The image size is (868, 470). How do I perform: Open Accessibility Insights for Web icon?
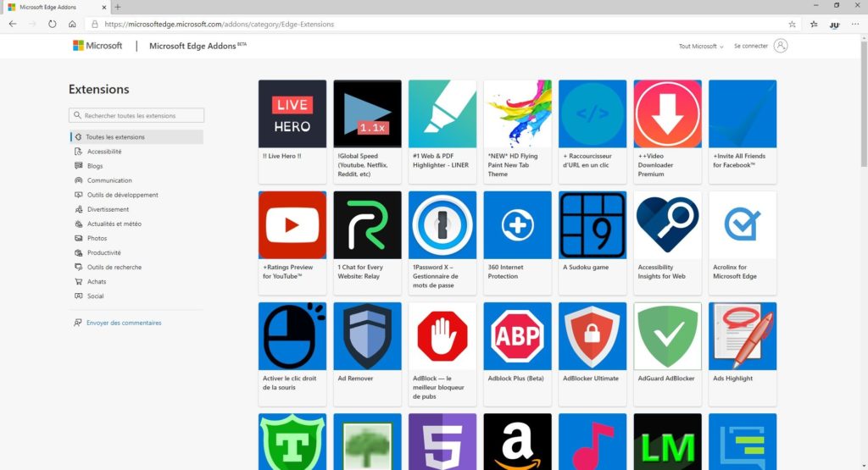point(668,225)
